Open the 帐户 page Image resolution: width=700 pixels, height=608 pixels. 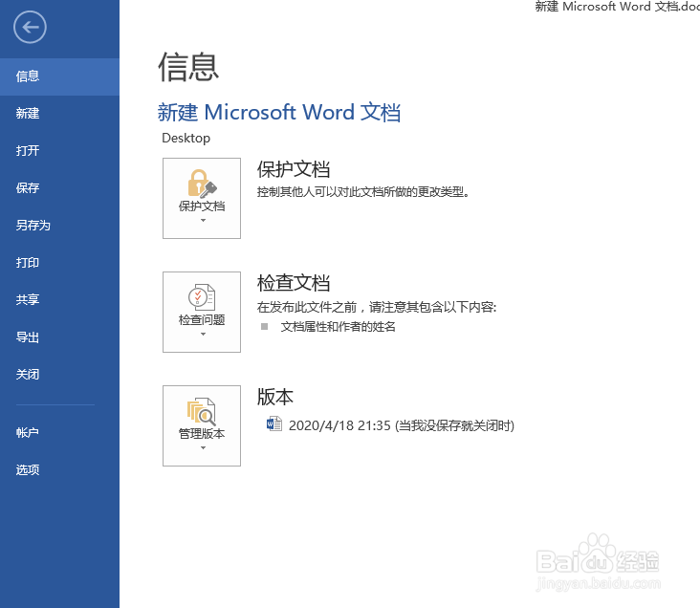pos(60,432)
